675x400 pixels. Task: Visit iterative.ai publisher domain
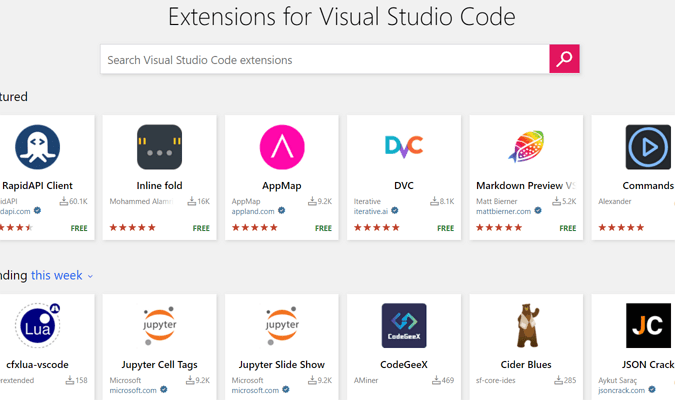coord(371,211)
